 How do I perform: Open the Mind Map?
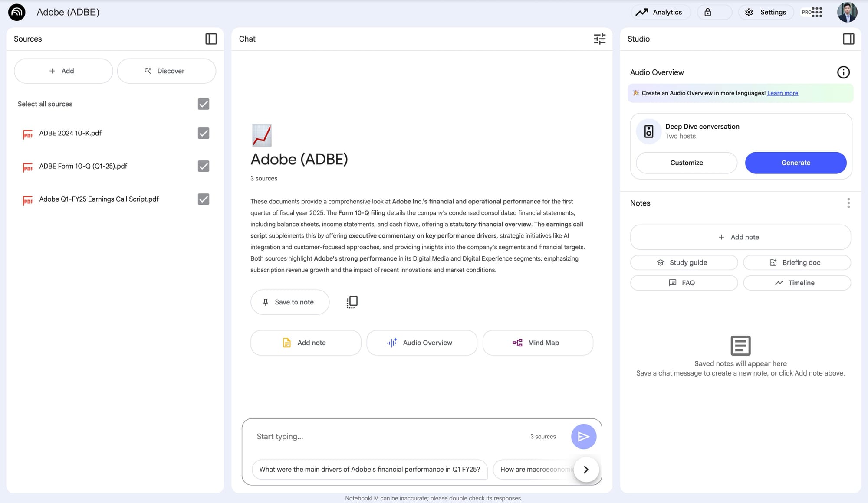pyautogui.click(x=538, y=343)
